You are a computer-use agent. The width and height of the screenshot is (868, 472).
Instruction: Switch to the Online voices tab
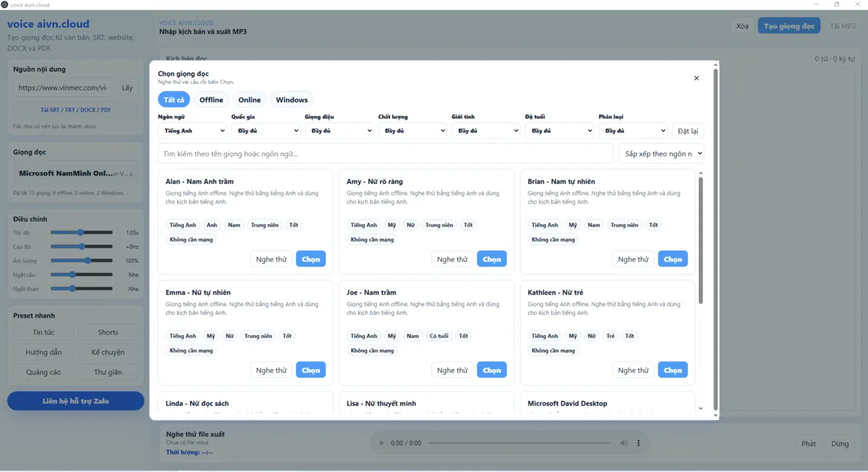(250, 100)
